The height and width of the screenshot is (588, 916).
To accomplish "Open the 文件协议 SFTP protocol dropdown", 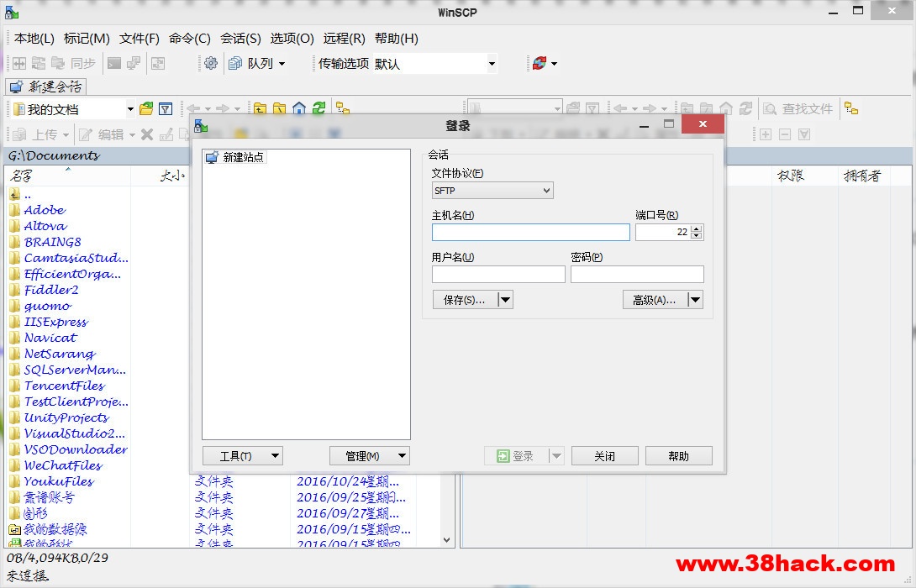I will 492,191.
